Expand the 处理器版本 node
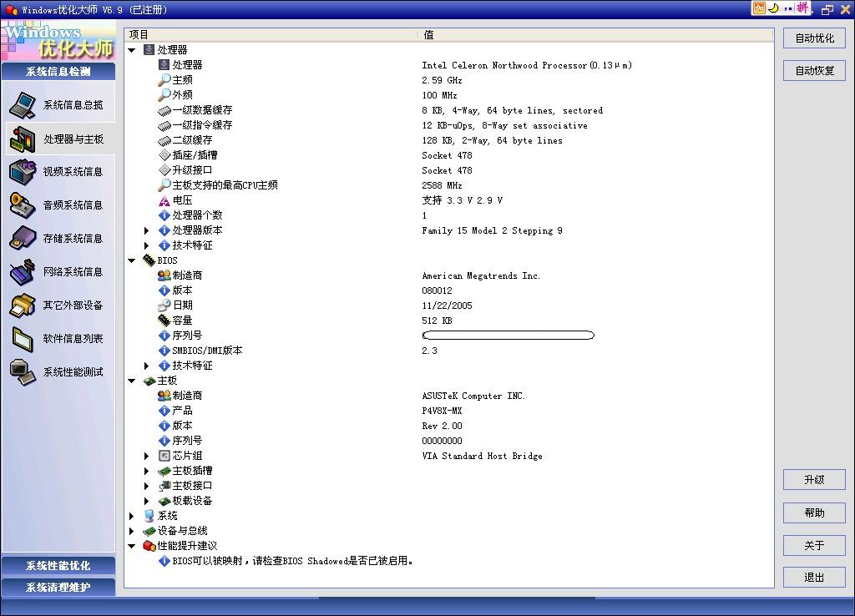 pos(147,230)
